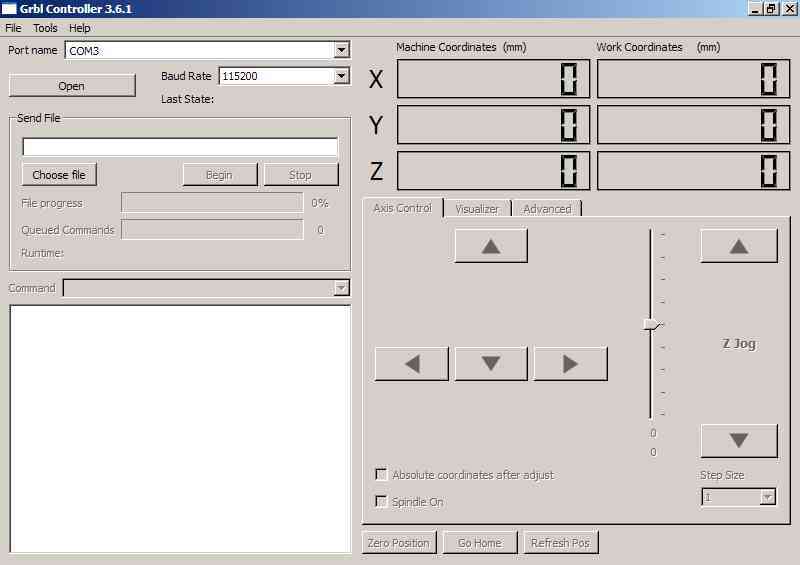Click the Z Machine Coordinates display
Screen dimensions: 800x565
coord(493,170)
